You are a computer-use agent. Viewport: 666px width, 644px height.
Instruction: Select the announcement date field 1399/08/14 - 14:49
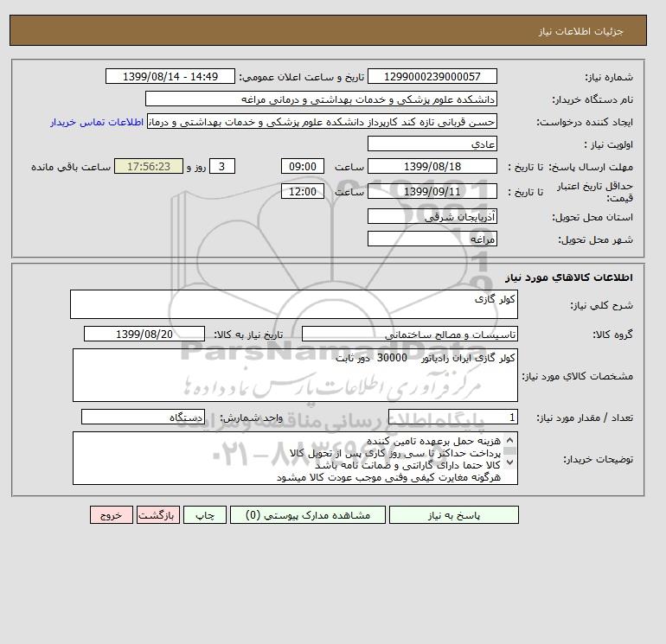(170, 76)
